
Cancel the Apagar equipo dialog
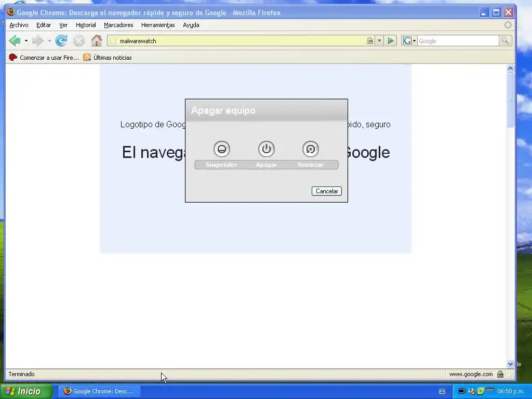click(x=326, y=191)
